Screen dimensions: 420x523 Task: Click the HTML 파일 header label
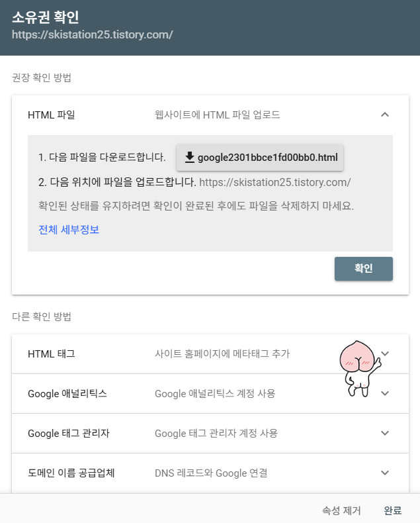click(52, 115)
